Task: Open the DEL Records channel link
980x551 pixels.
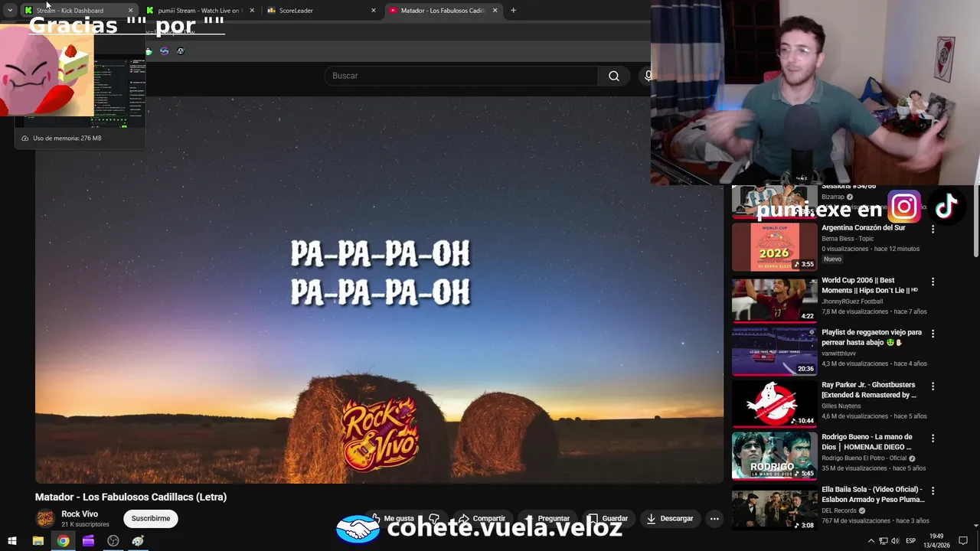Action: tap(839, 510)
